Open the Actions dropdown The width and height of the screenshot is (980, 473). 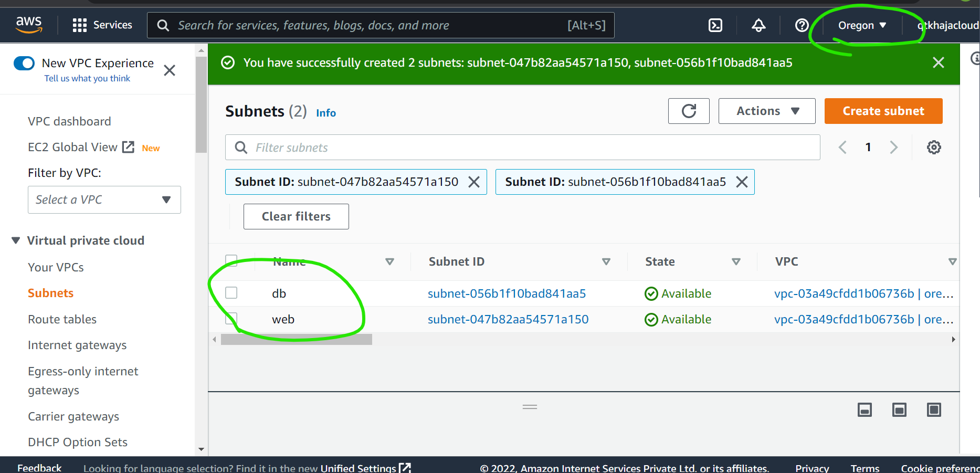[x=767, y=111]
